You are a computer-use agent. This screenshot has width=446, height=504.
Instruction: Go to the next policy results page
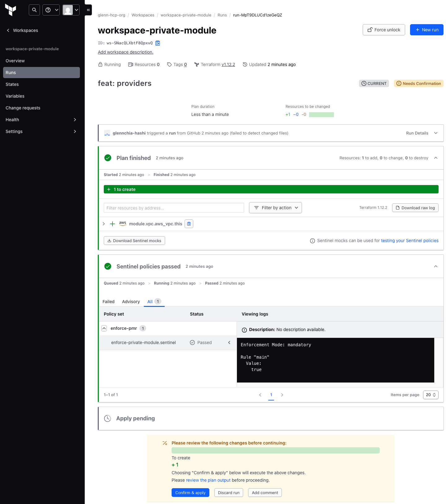282,395
